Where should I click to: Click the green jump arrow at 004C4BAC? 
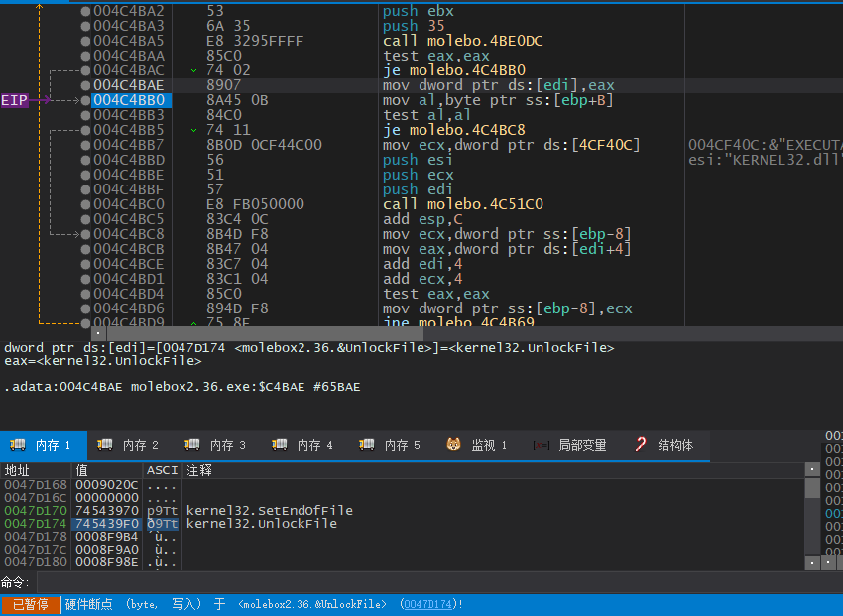point(193,70)
